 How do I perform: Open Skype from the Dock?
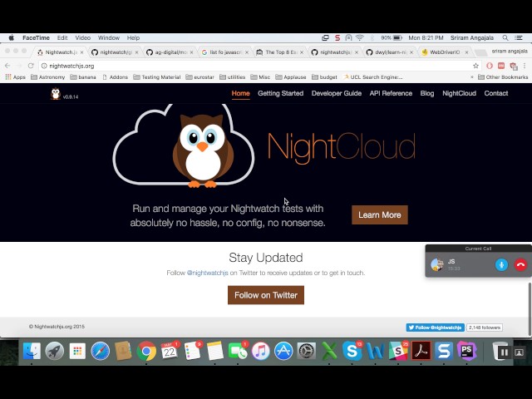[x=352, y=351]
